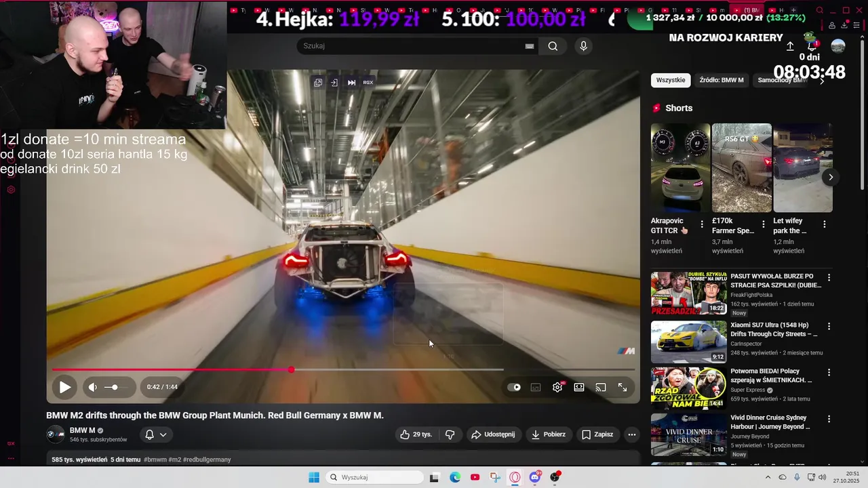Open subscription notification bell dropdown
The width and height of the screenshot is (868, 488).
(x=155, y=434)
